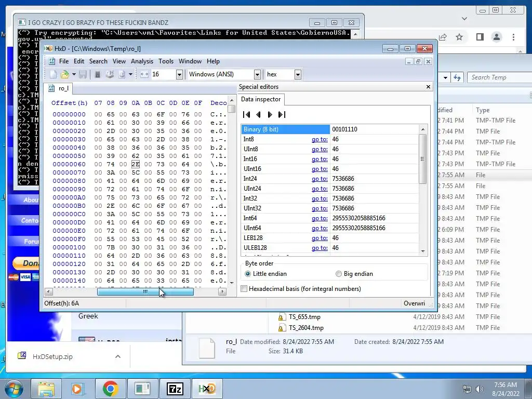
Task: Expand the Open disk image dropdown arrow
Action: click(130, 74)
